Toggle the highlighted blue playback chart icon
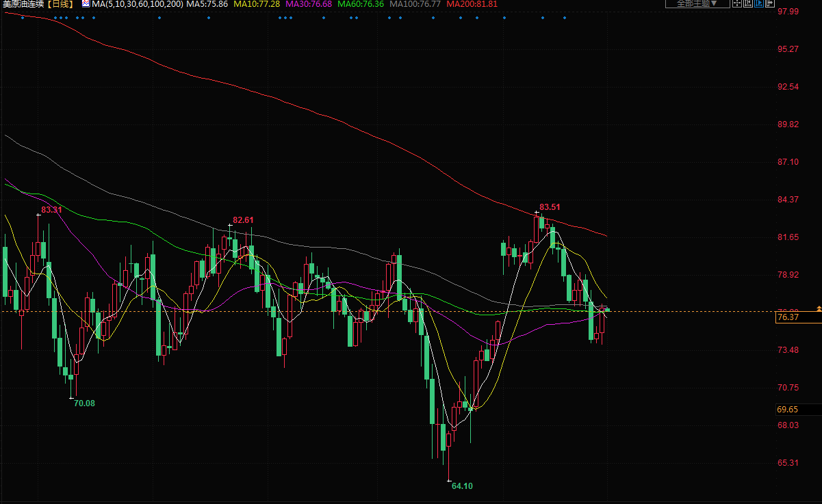This screenshot has width=822, height=504. (758, 3)
